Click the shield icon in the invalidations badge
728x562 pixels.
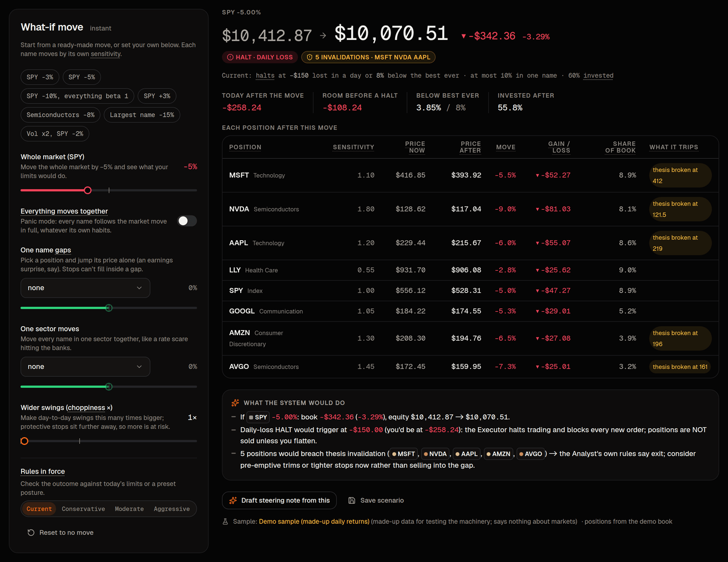310,57
